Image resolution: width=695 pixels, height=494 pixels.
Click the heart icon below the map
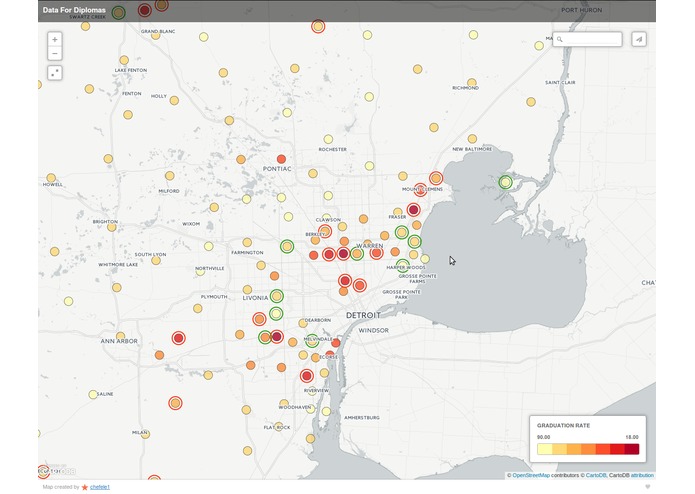click(x=648, y=487)
